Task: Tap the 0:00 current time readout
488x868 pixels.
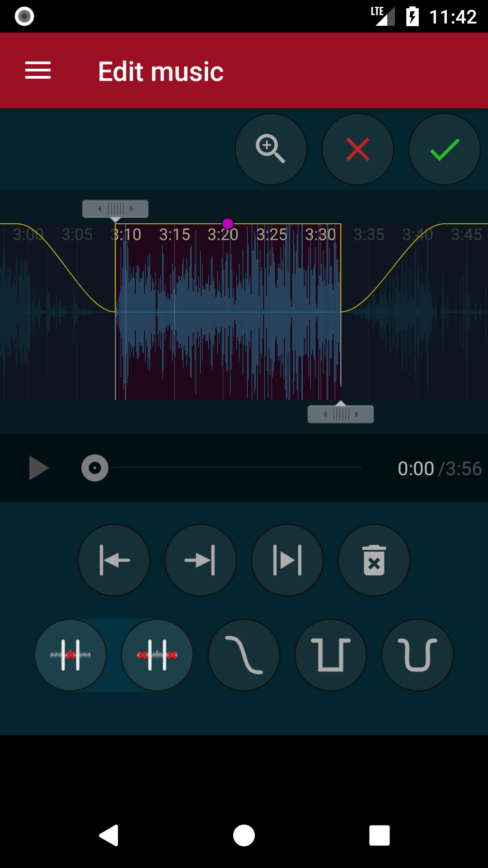Action: tap(416, 469)
